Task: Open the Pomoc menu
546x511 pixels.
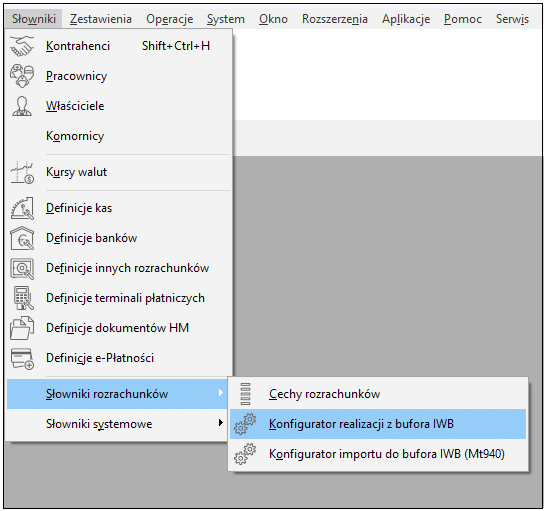Action: click(x=462, y=19)
